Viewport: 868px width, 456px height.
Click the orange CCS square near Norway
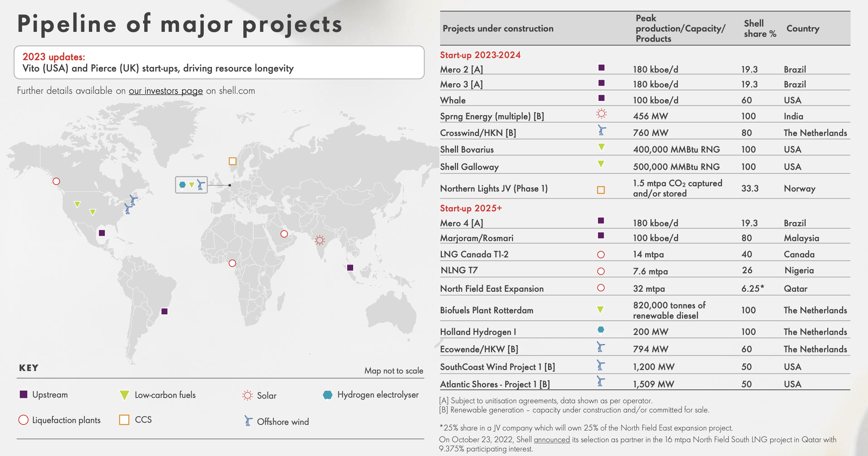232,161
